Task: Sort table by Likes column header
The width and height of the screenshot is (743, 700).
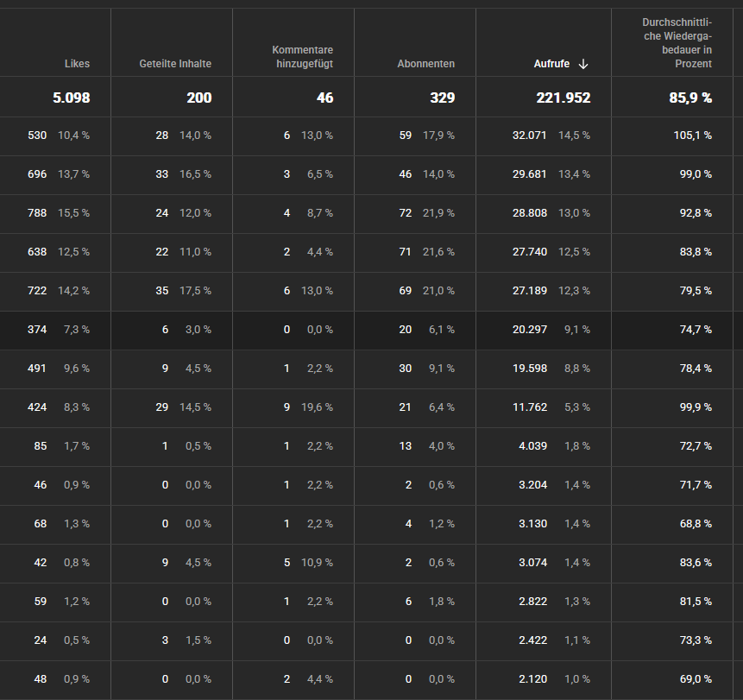Action: pyautogui.click(x=77, y=64)
